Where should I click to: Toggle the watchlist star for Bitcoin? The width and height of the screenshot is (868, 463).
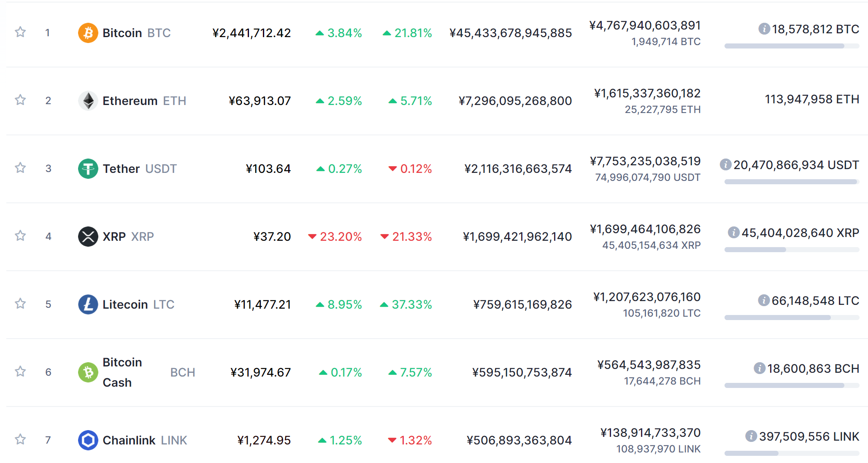point(20,32)
